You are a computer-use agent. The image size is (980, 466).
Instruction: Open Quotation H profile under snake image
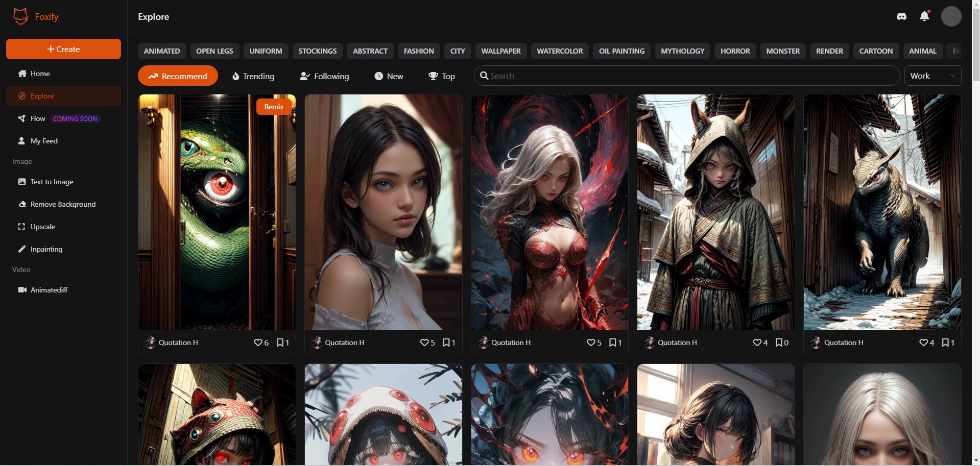point(172,342)
